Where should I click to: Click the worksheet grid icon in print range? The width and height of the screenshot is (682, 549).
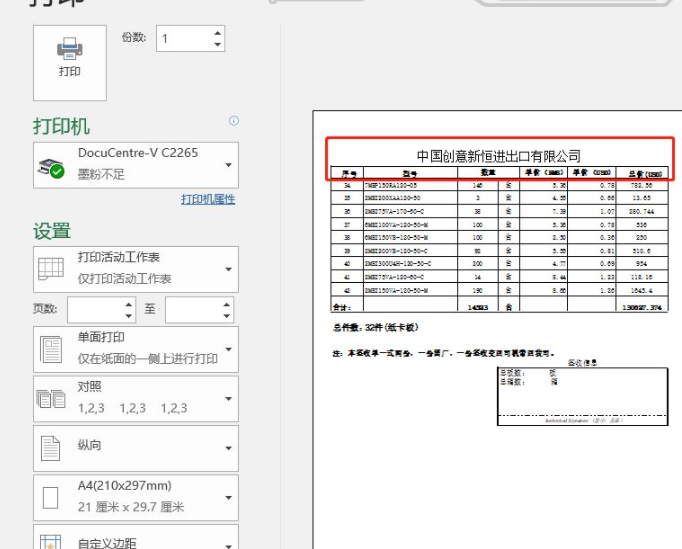[x=51, y=269]
